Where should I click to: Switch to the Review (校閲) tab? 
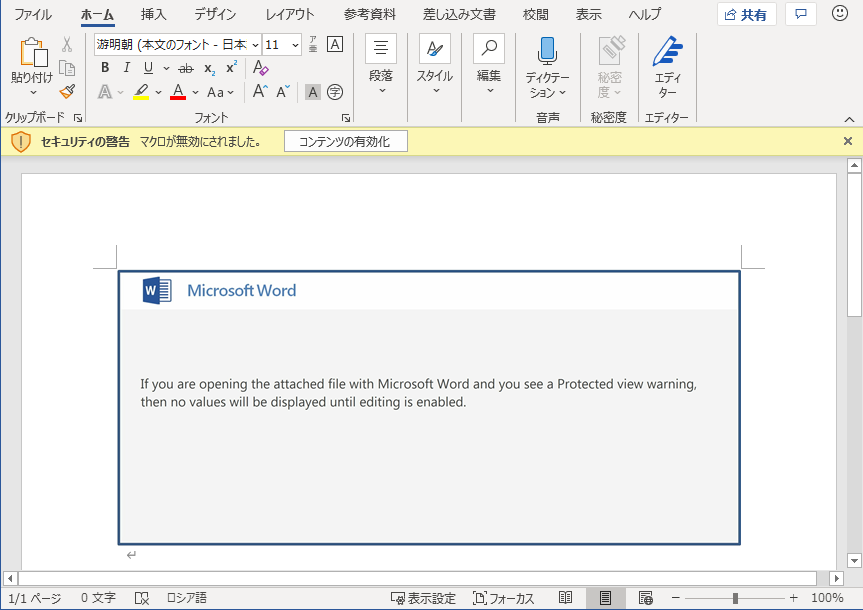(x=536, y=14)
